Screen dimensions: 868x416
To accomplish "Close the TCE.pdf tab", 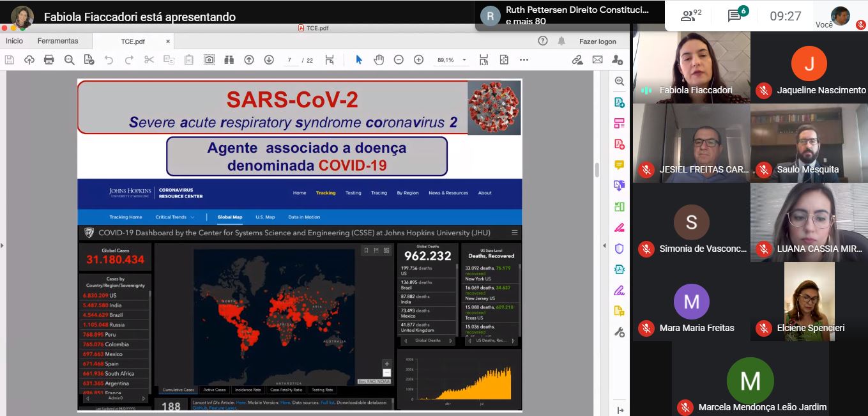I will 168,42.
